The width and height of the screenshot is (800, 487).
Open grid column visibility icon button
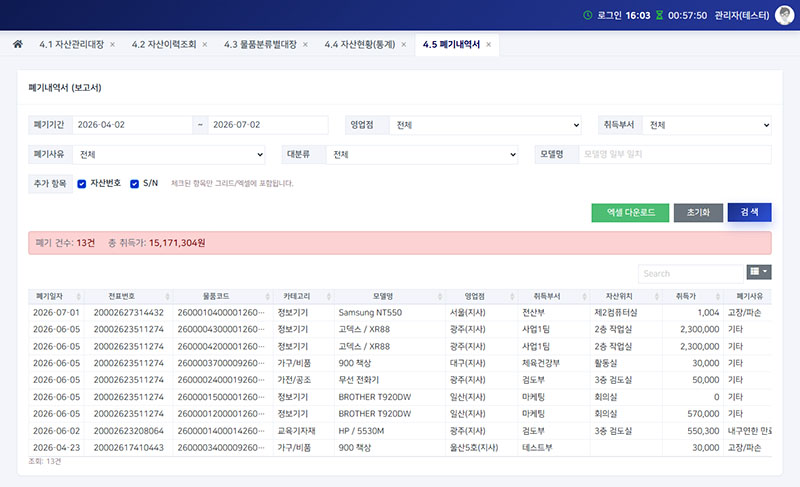pyautogui.click(x=759, y=272)
